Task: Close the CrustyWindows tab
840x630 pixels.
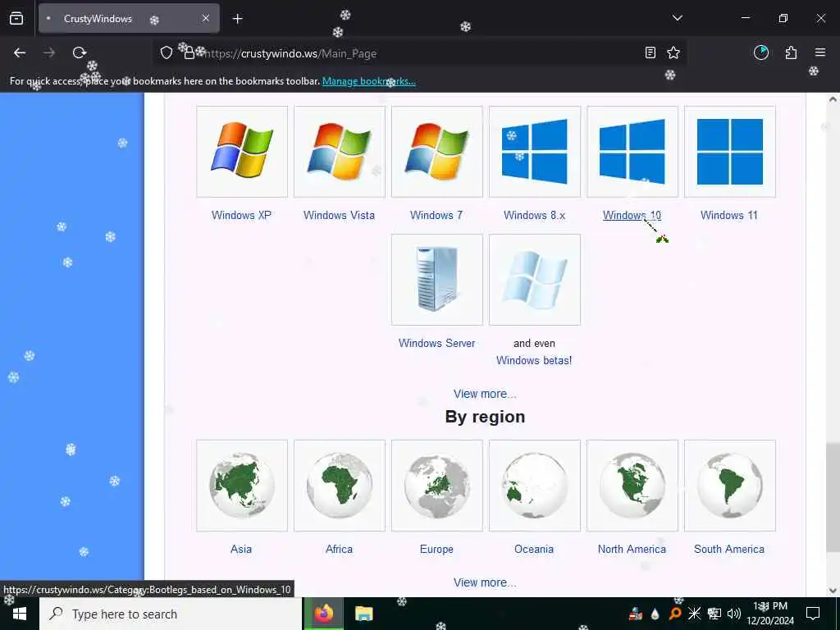Action: tap(206, 18)
